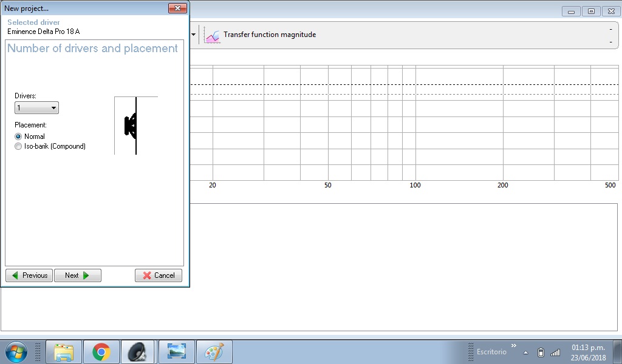Click the Escritorio toolbar label
This screenshot has height=364, width=622.
tap(491, 352)
